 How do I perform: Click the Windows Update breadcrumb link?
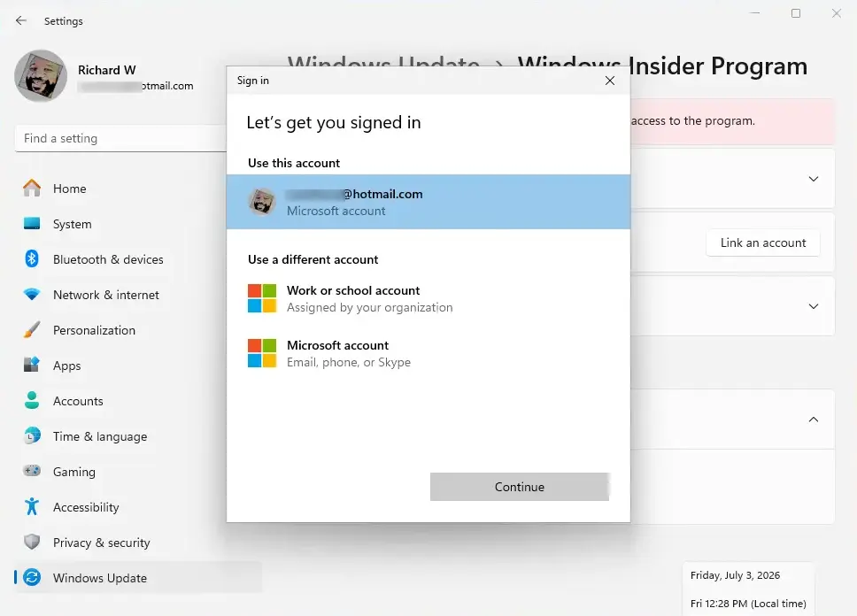pyautogui.click(x=383, y=61)
